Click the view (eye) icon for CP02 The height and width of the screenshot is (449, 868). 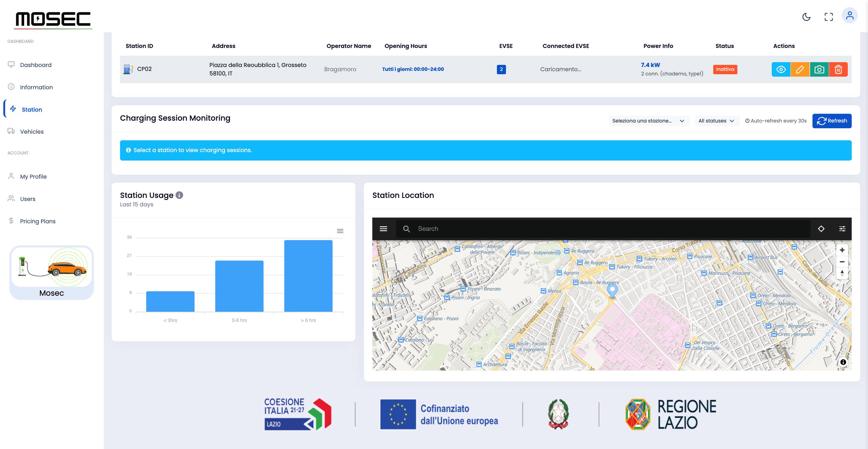[x=781, y=69]
